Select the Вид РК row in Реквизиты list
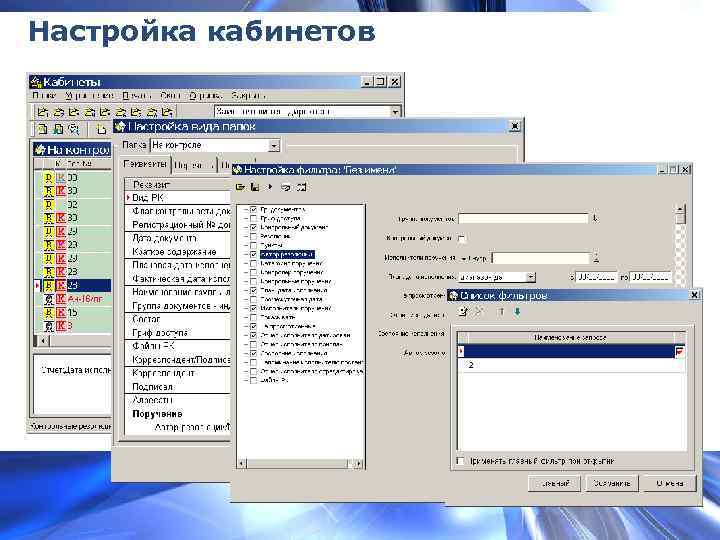The height and width of the screenshot is (540, 720). pos(178,198)
